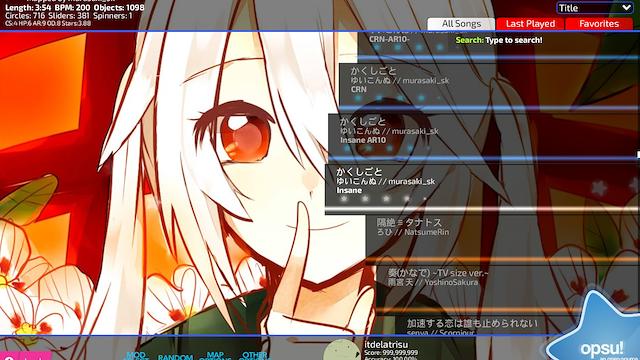Click the Circles: 716 Sliders: 381 text
The image size is (640, 360).
[69, 16]
